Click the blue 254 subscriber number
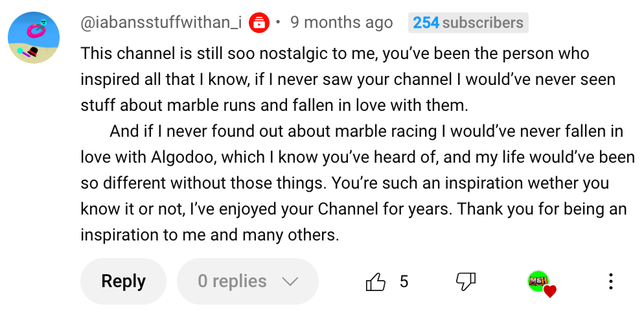This screenshot has width=644, height=315. pos(426,23)
